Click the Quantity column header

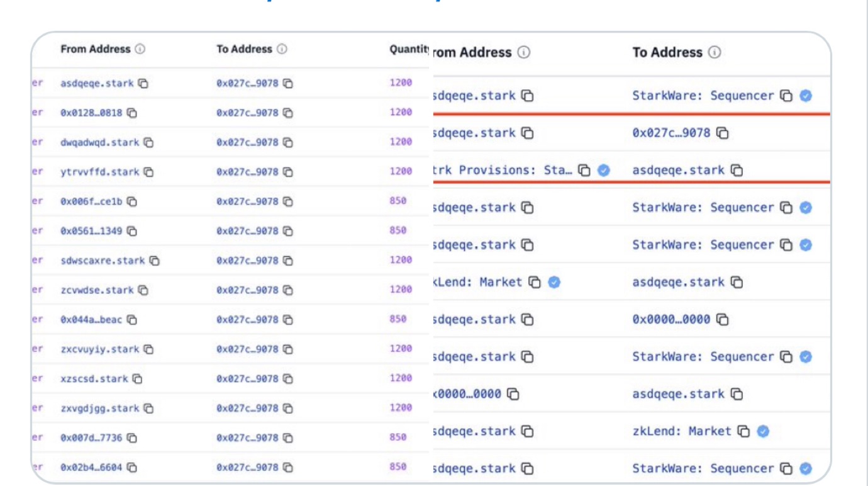point(408,49)
